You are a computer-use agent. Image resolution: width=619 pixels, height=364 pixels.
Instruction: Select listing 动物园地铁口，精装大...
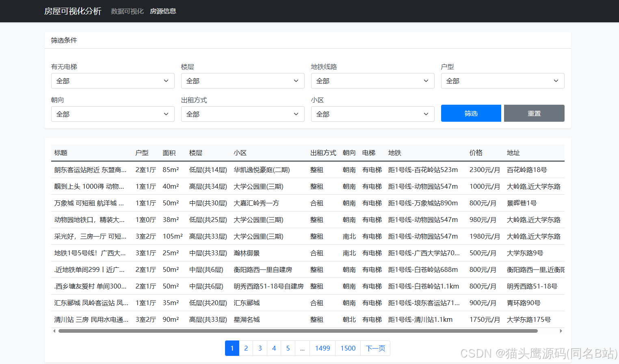[x=89, y=220]
